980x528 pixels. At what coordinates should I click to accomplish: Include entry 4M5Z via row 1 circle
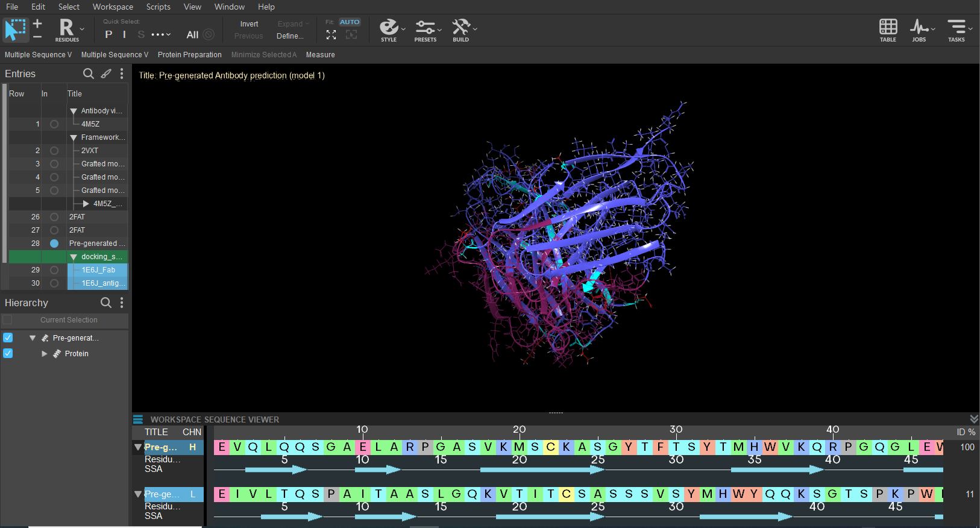click(x=54, y=124)
